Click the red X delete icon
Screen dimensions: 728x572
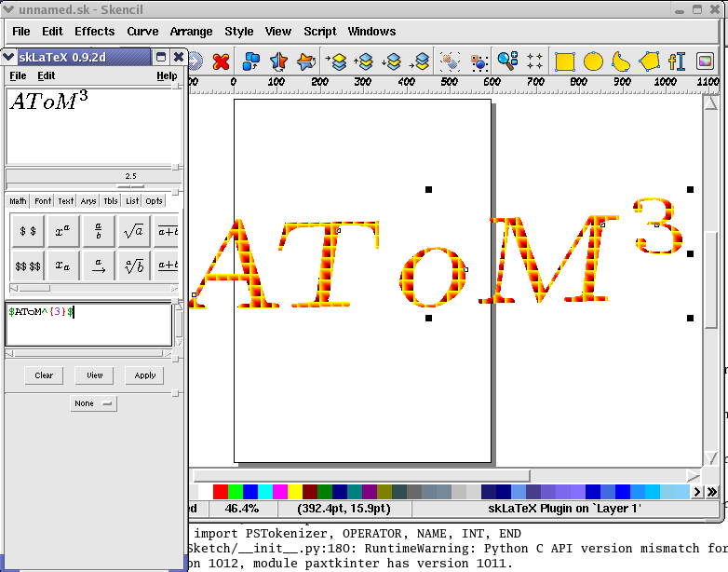pos(221,61)
